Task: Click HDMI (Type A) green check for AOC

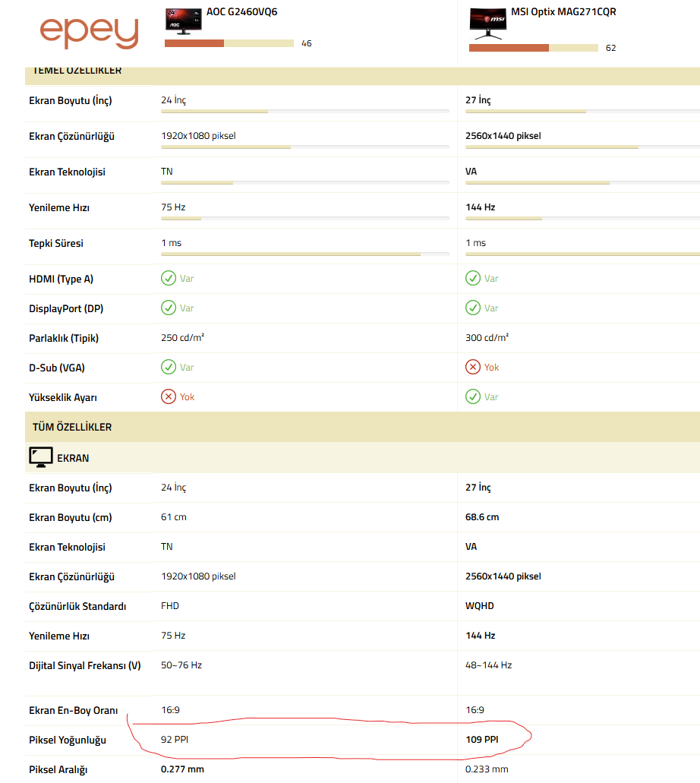Action: (x=169, y=278)
